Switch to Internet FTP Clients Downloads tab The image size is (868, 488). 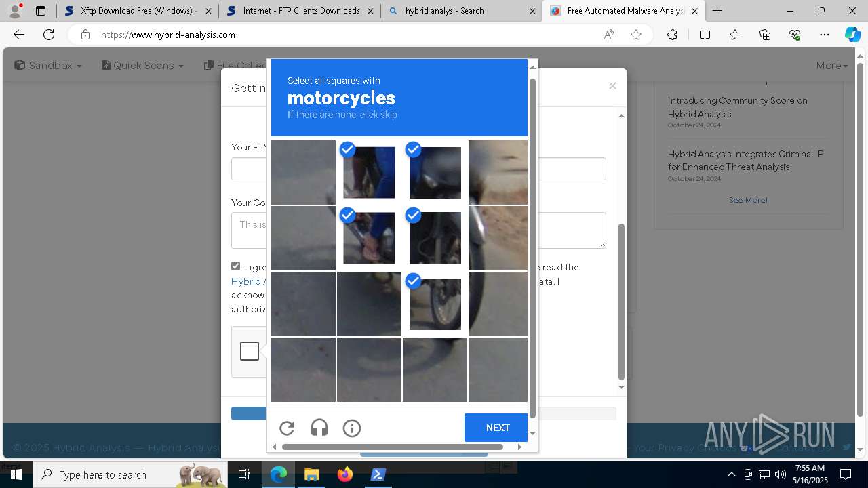(300, 11)
